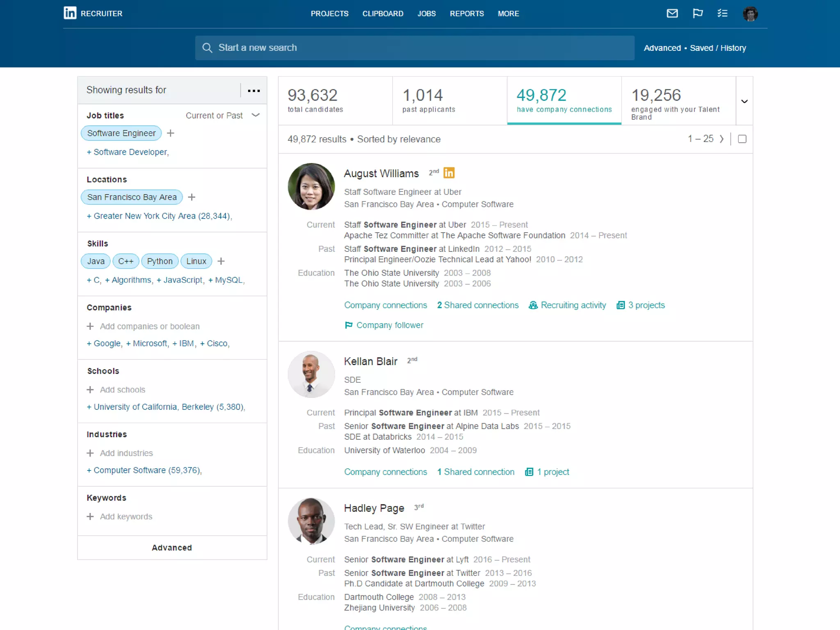Add Greater New York City Area location

[x=159, y=216]
